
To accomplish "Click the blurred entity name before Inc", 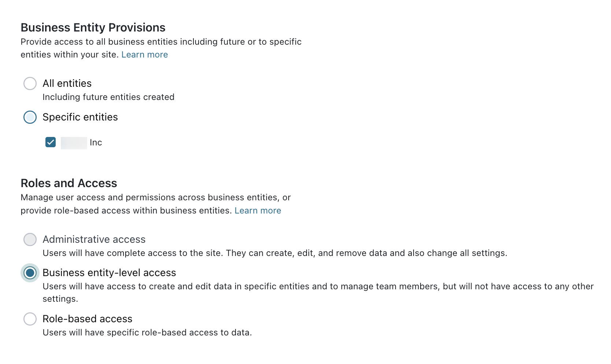I will pos(74,143).
